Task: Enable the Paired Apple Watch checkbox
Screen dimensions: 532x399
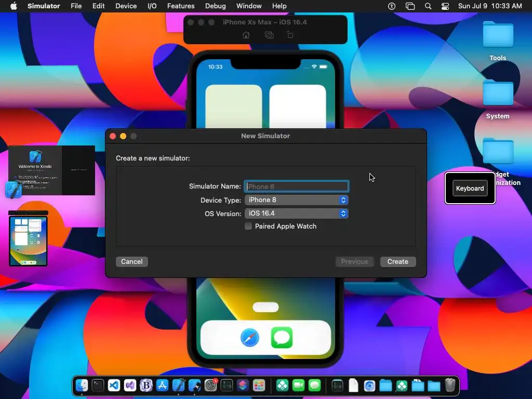Action: (248, 227)
